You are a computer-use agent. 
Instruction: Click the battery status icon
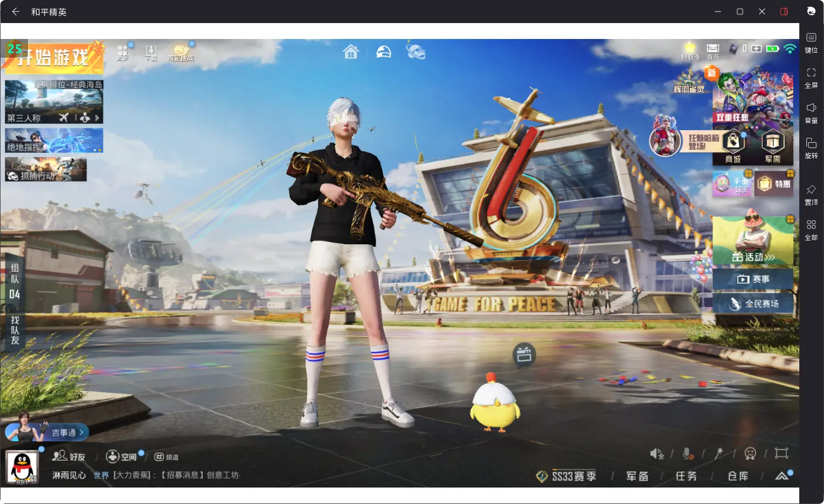(x=772, y=49)
